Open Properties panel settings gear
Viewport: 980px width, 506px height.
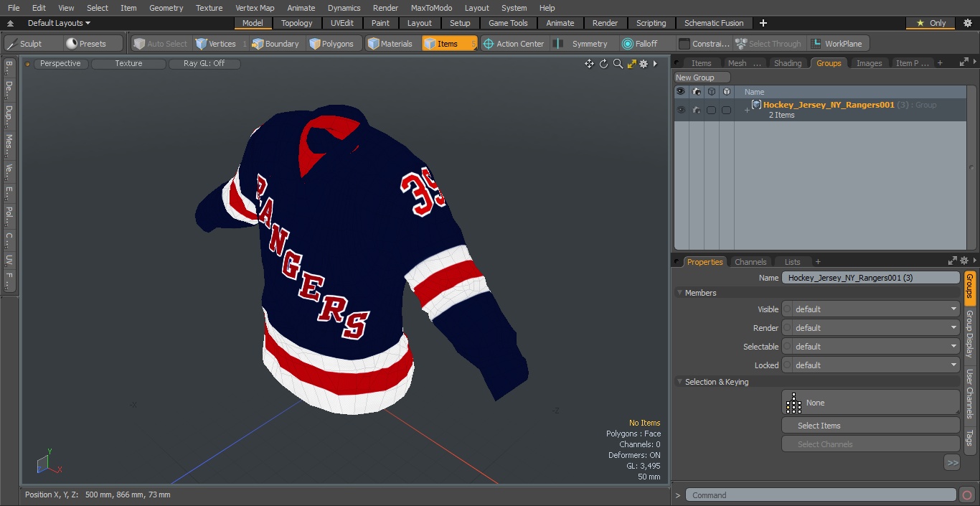click(964, 261)
